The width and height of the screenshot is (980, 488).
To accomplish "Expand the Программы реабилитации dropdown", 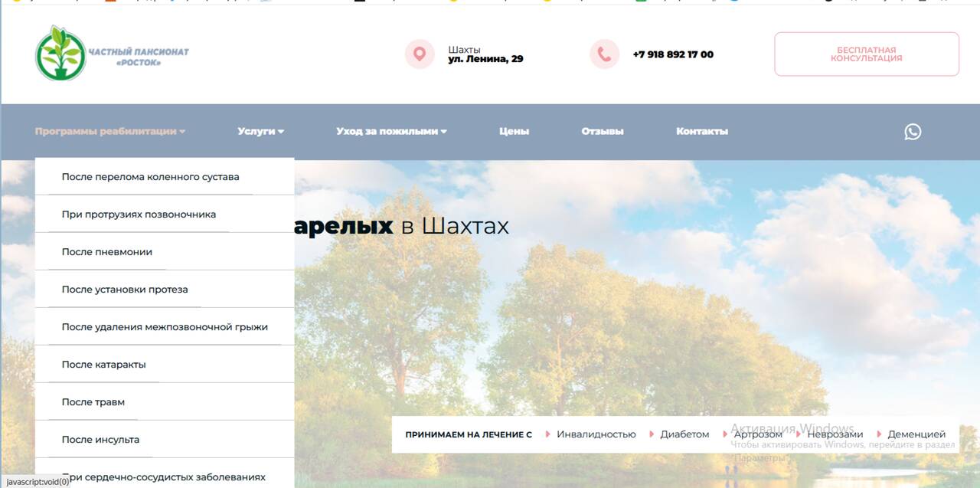I will tap(109, 131).
